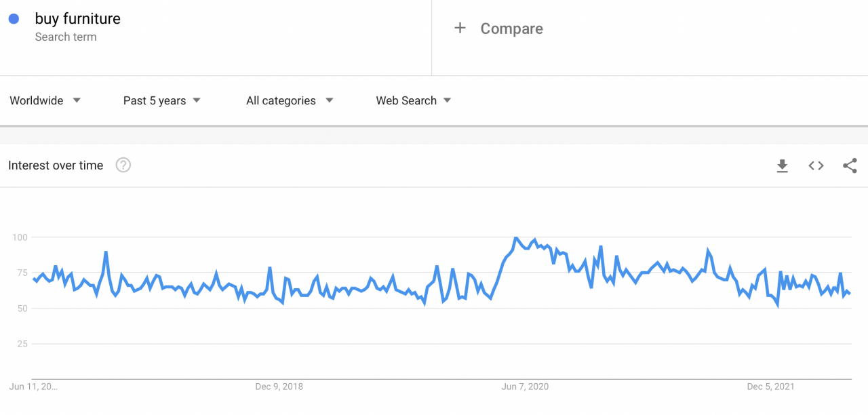This screenshot has height=415, width=868.
Task: Download the interest over time data
Action: coord(782,165)
